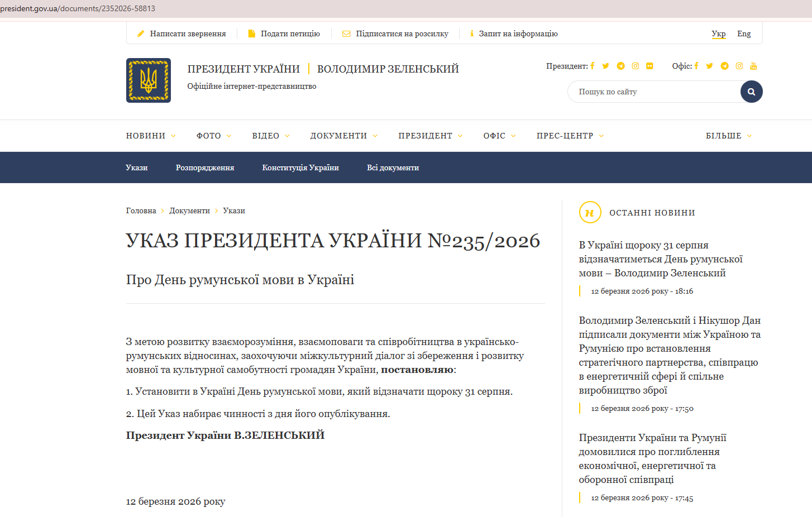Open the Office's Instagram icon
812x517 pixels.
(739, 66)
